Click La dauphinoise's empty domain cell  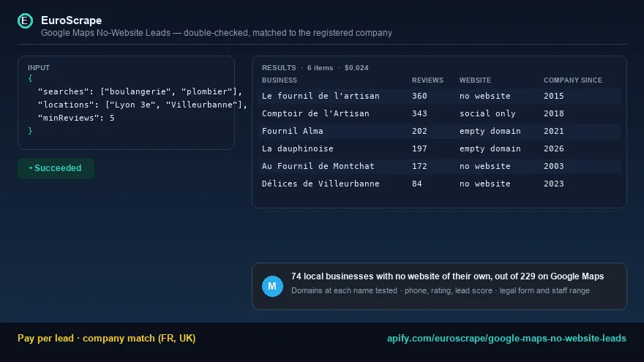(490, 148)
